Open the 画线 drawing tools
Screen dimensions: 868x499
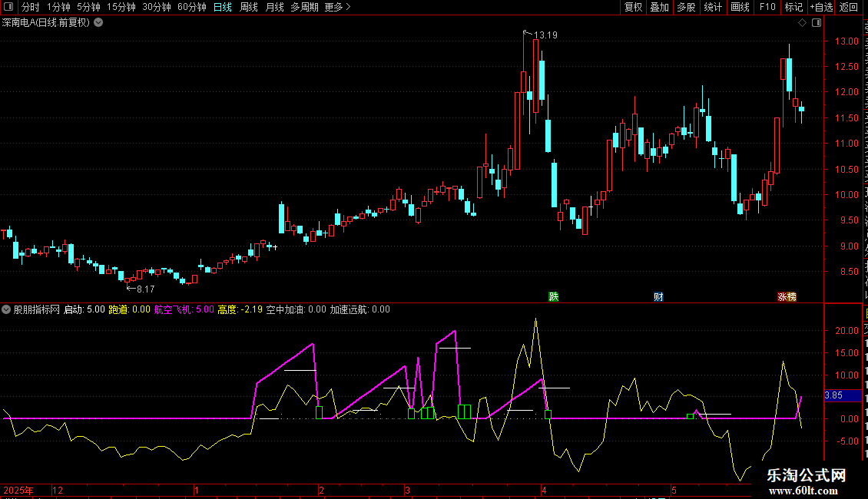[740, 7]
